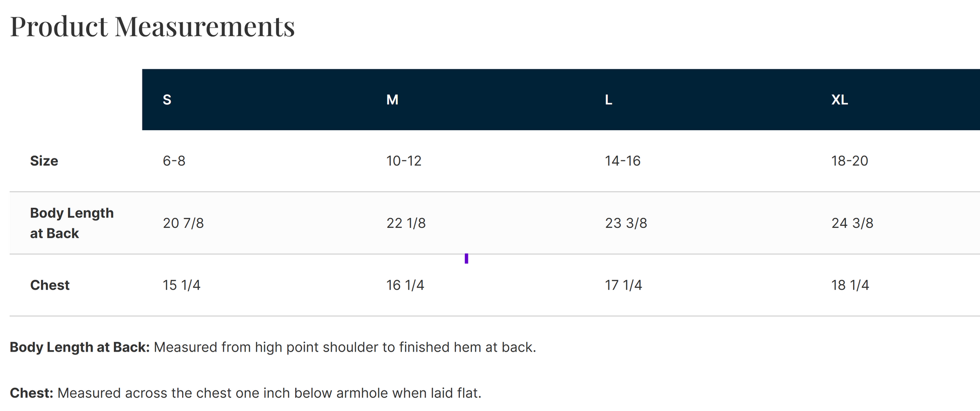The width and height of the screenshot is (980, 411).
Task: Click the 14-16 size cell
Action: 622,161
